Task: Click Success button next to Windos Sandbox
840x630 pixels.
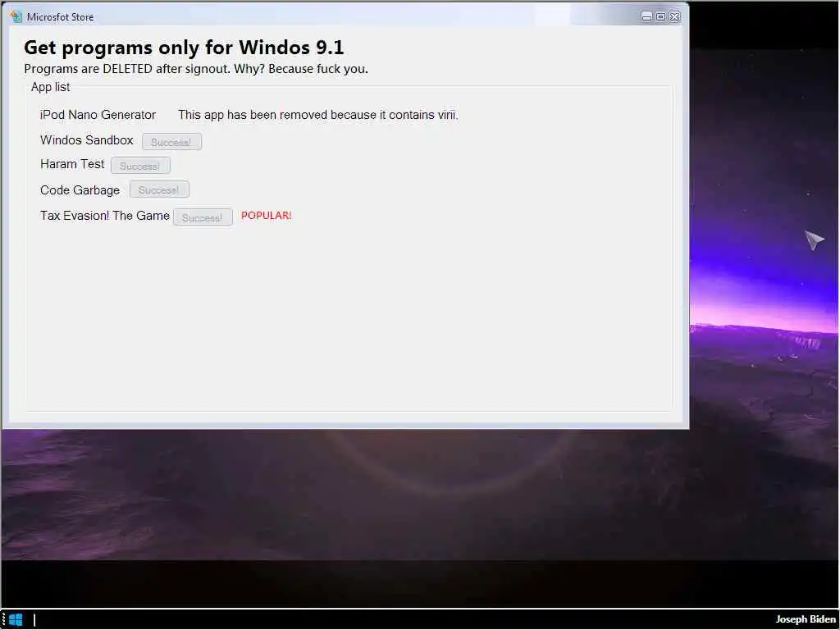Action: pos(172,142)
